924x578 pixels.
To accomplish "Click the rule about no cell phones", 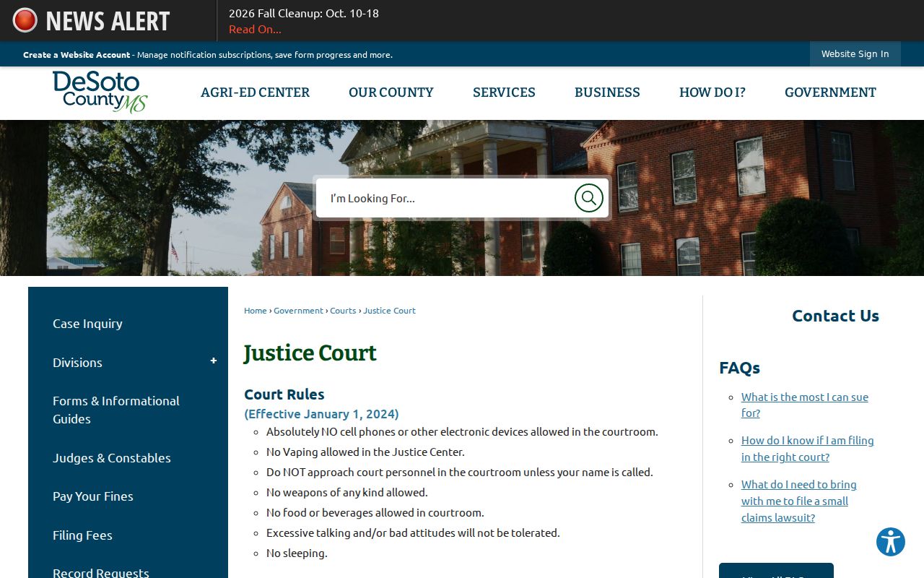I will 462,432.
